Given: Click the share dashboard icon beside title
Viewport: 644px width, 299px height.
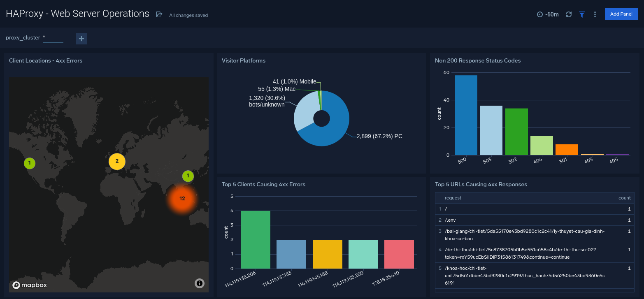Looking at the screenshot, I should [x=159, y=14].
